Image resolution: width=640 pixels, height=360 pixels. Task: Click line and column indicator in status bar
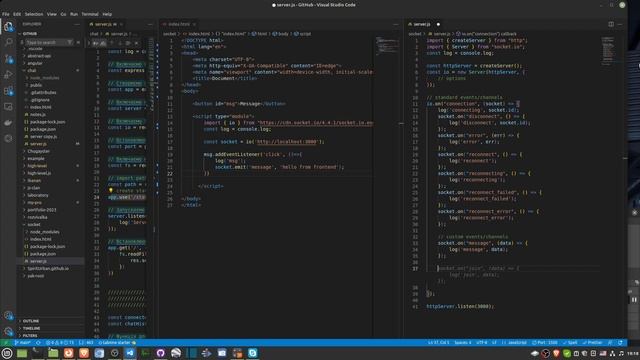tap(439, 342)
